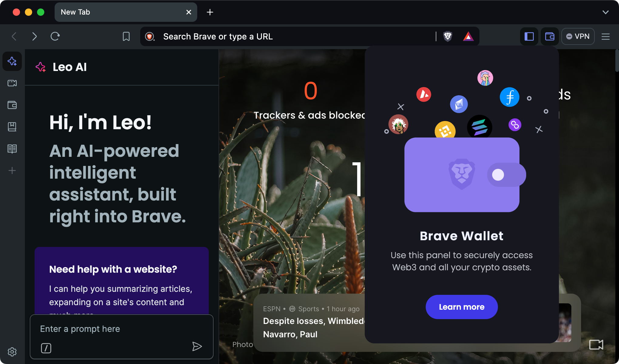Image resolution: width=619 pixels, height=364 pixels.
Task: Open the sidebar panel icon
Action: [529, 36]
